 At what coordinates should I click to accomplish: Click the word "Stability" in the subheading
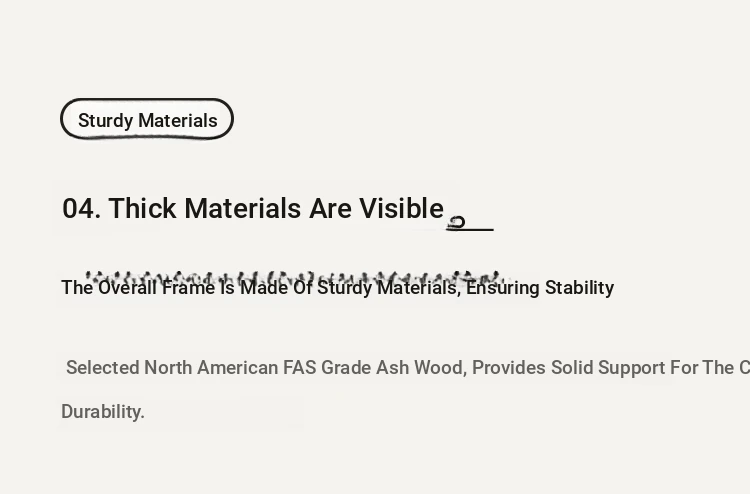tap(579, 288)
